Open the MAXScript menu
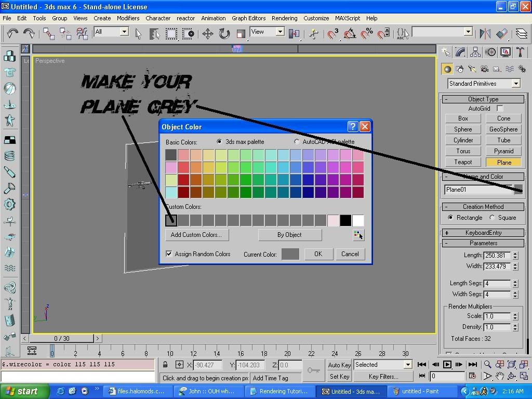Image resolution: width=532 pixels, height=399 pixels. tap(348, 18)
